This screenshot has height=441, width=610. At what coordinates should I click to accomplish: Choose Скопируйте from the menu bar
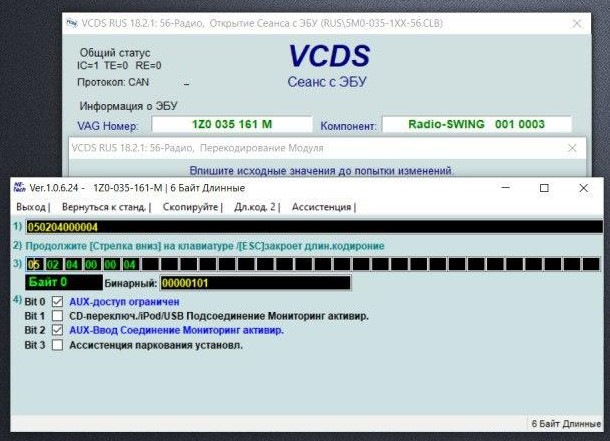190,207
